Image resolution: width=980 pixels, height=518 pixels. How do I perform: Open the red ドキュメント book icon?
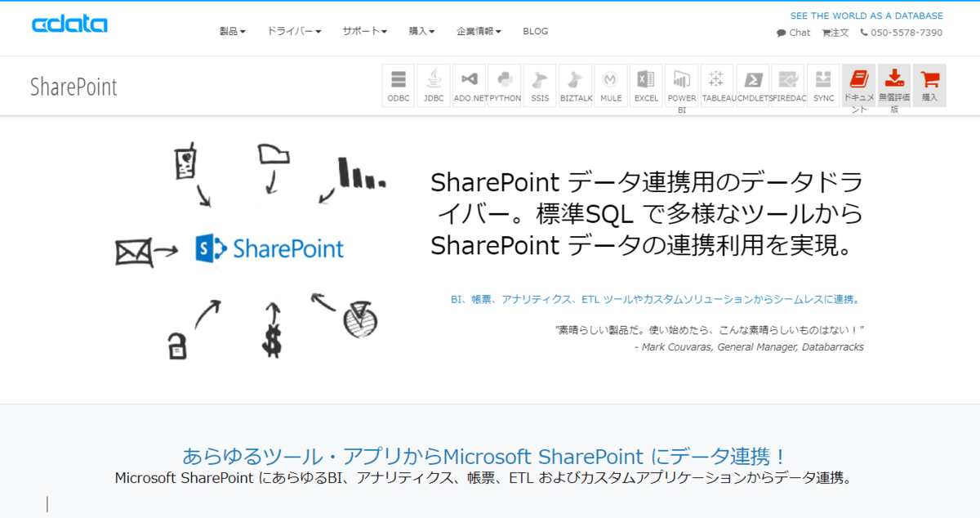tap(859, 85)
